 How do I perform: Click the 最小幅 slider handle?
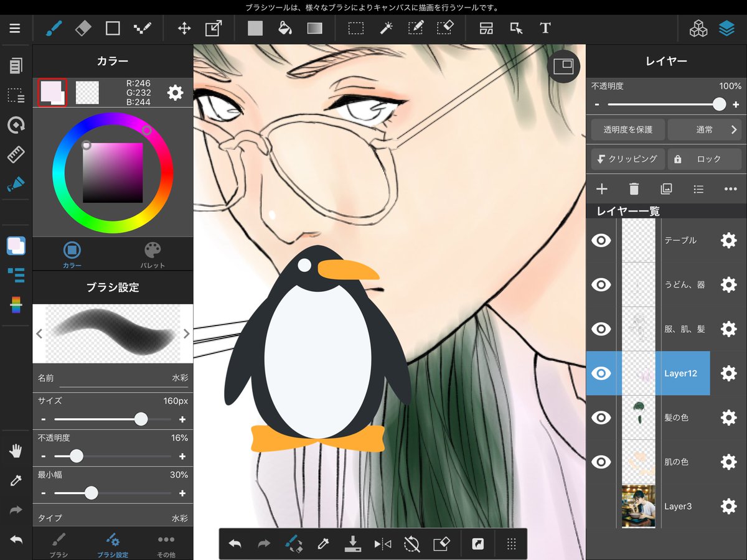click(x=91, y=493)
